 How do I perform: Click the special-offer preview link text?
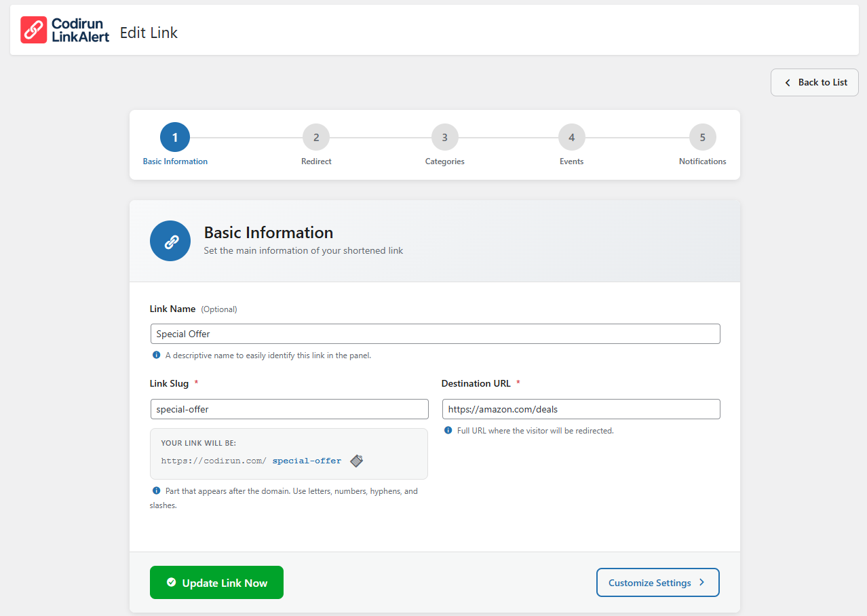[x=307, y=461]
